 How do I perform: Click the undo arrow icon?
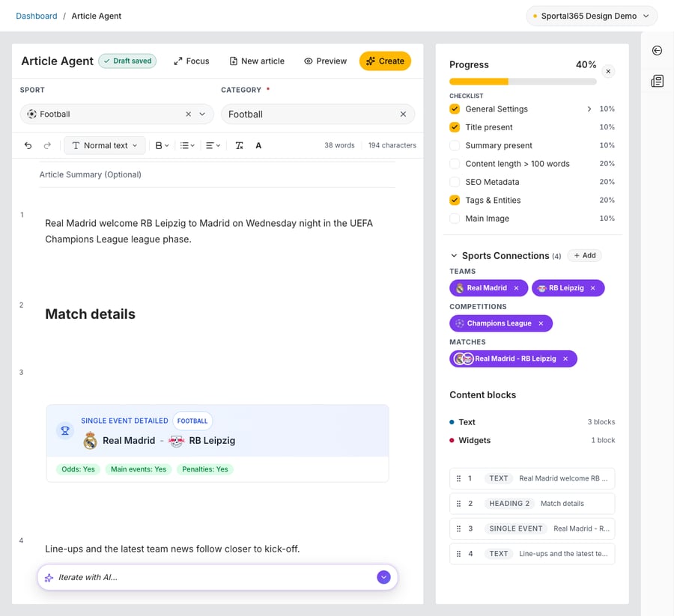click(x=28, y=146)
